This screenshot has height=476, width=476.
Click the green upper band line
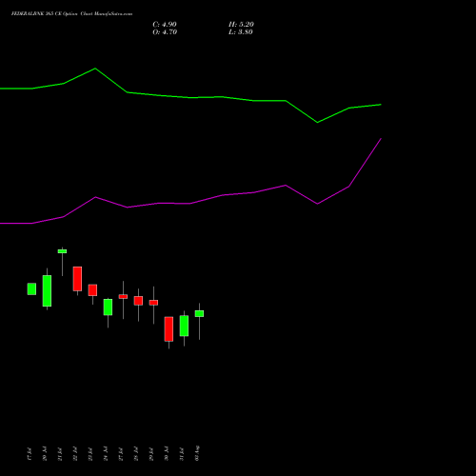click(190, 97)
